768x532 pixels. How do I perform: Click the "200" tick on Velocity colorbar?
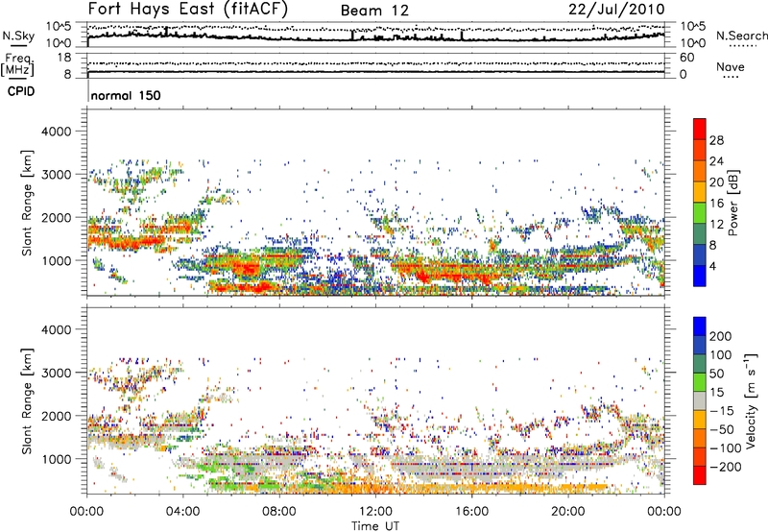pyautogui.click(x=721, y=336)
